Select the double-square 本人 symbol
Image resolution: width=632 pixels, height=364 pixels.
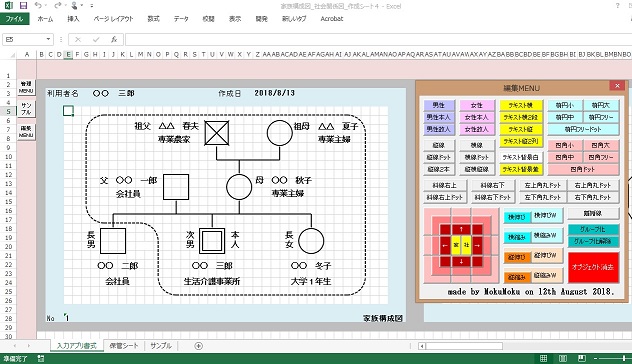point(212,241)
